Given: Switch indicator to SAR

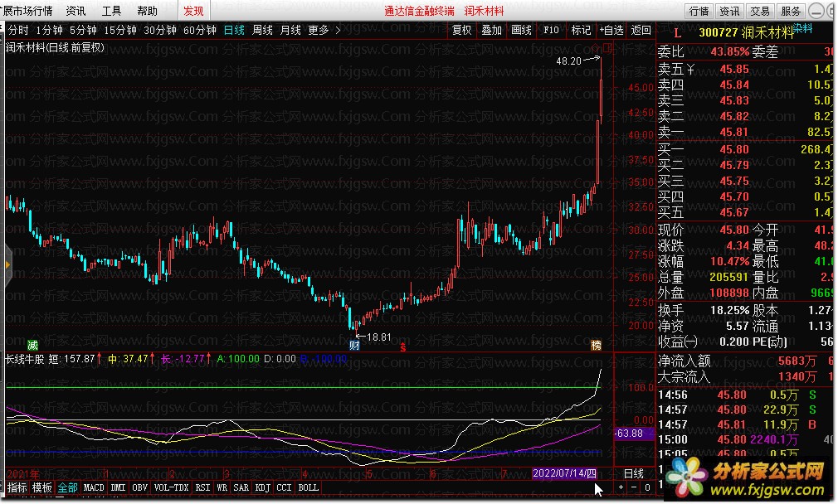Looking at the screenshot, I should (241, 487).
